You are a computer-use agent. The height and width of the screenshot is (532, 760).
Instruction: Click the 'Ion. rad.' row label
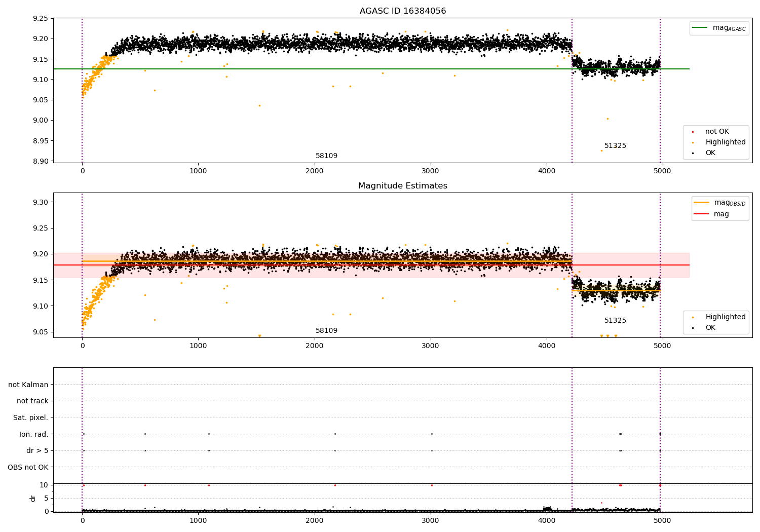click(34, 434)
